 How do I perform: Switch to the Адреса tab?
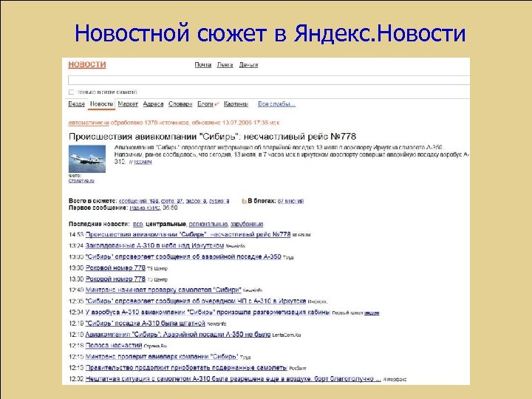[153, 104]
